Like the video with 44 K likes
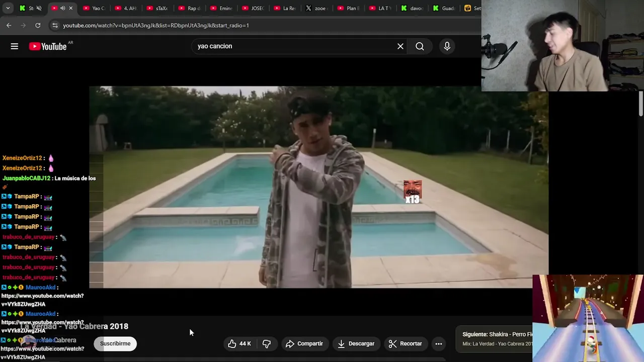The image size is (644, 362). [240, 344]
